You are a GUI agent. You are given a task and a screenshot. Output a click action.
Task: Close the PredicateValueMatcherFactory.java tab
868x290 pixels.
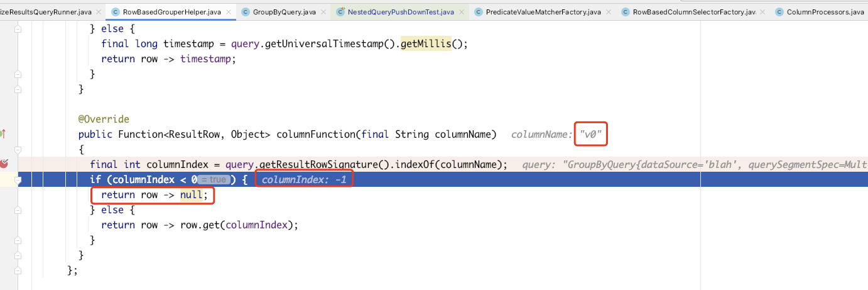[609, 12]
